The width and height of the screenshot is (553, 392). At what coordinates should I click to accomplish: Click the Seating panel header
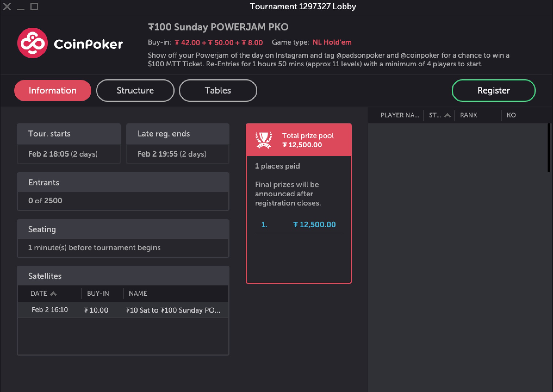coord(123,229)
